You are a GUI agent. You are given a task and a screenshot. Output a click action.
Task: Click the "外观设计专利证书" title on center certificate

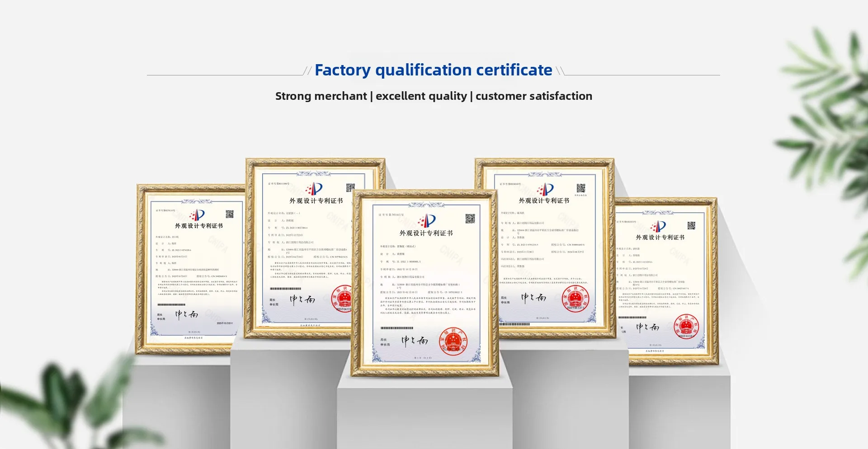[x=426, y=233]
